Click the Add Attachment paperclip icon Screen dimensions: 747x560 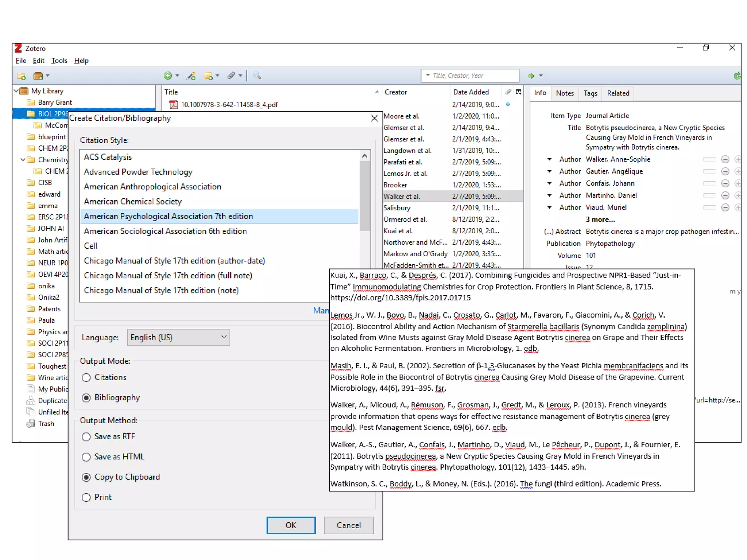click(231, 76)
